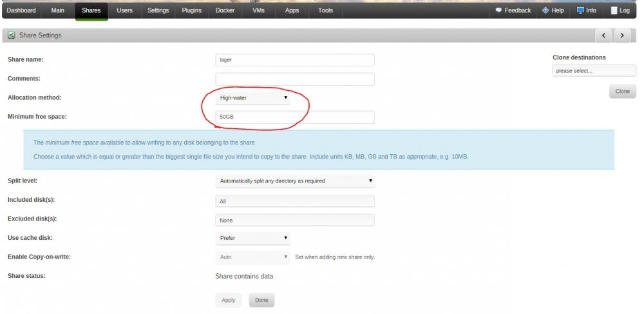Viewport: 644px width, 314px height.
Task: Open Log link in the top bar
Action: tap(624, 11)
